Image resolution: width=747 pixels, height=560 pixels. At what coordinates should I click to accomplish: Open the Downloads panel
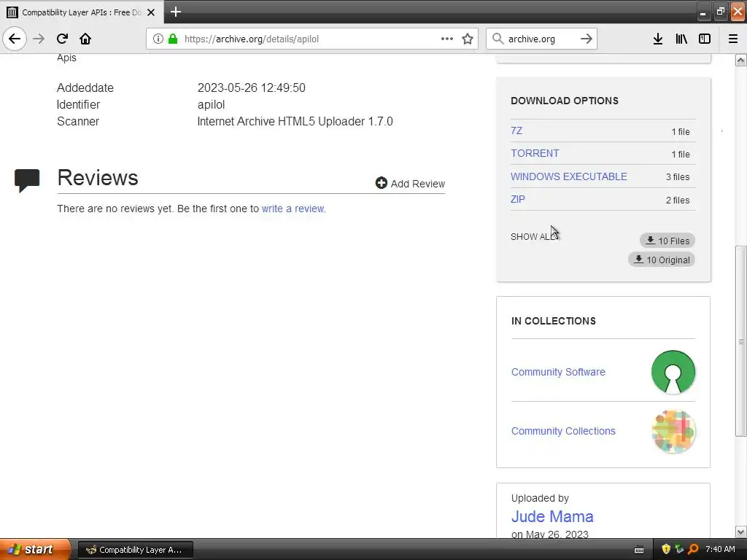658,39
